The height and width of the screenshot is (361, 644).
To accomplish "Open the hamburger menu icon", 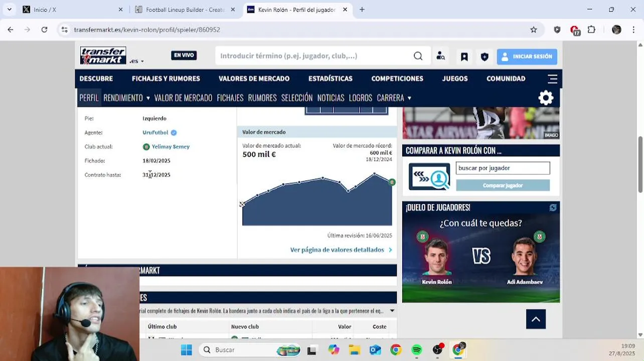I will (x=553, y=79).
